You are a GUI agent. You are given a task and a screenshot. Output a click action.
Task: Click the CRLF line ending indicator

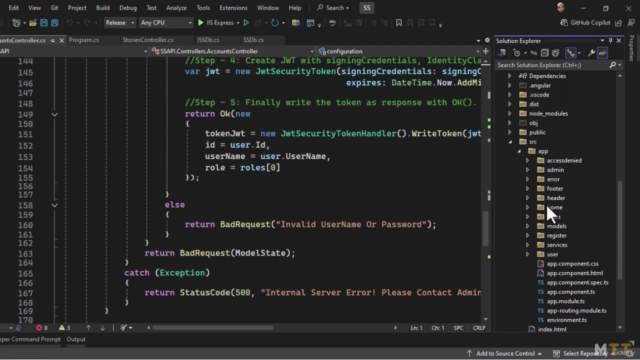(x=478, y=328)
